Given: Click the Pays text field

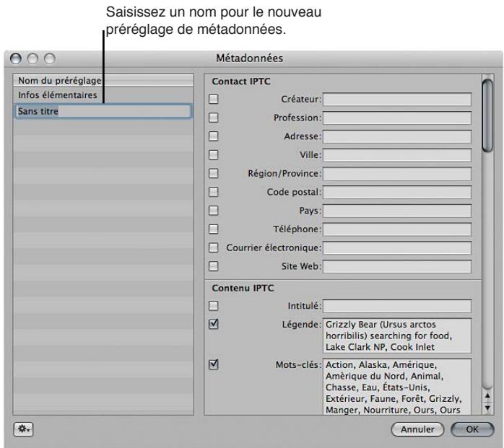Looking at the screenshot, I should 397,211.
